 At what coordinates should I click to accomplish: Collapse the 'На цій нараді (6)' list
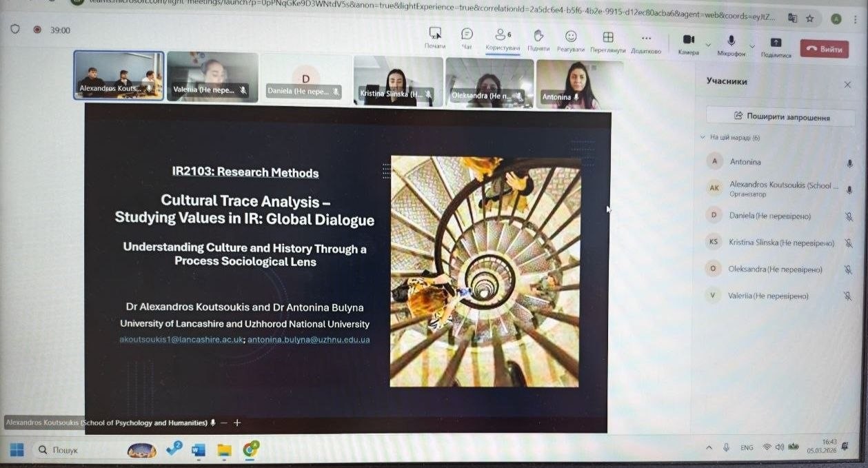pos(703,138)
